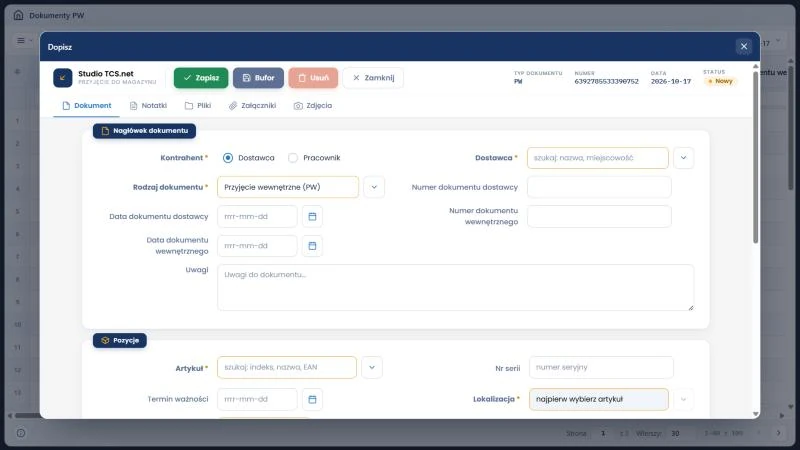Open calendar for Data dokumentu wewnętrznego
800x450 pixels.
312,246
